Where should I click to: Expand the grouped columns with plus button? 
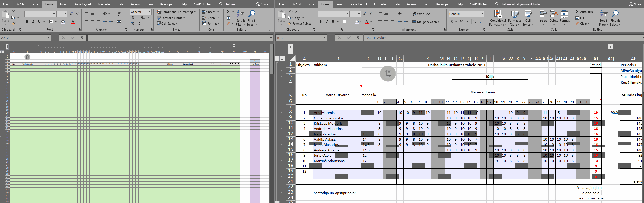[610, 47]
